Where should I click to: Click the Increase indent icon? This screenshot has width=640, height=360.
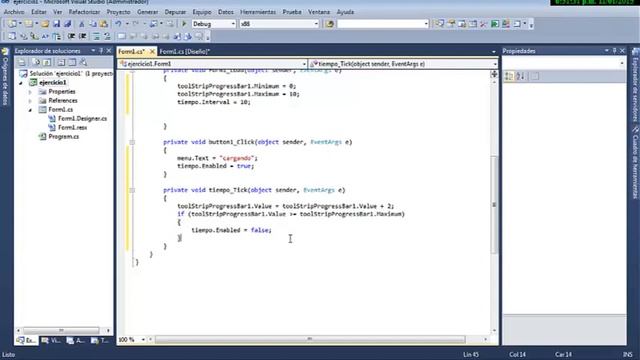83,37
